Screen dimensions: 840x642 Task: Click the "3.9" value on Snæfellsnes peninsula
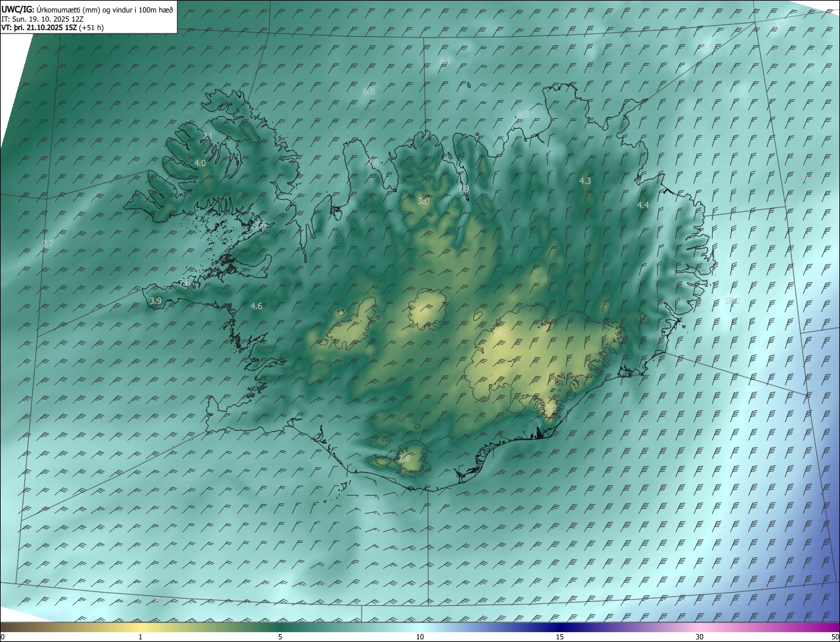coord(156,301)
